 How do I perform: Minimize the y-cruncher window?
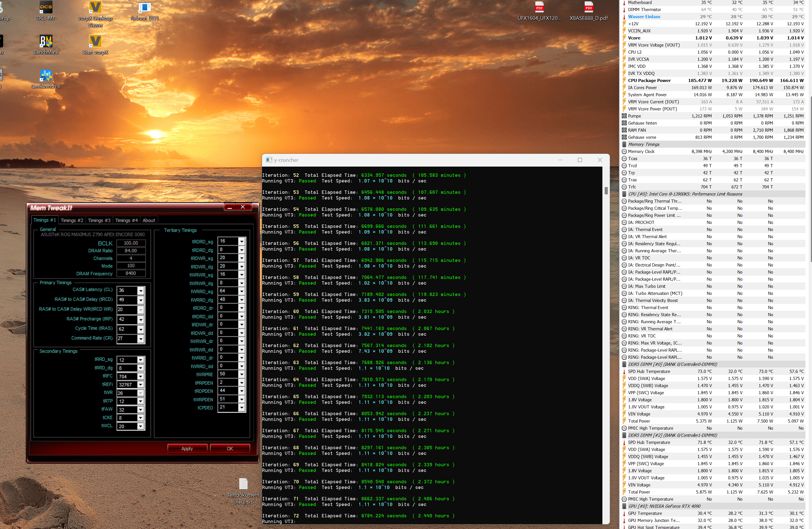pyautogui.click(x=560, y=160)
